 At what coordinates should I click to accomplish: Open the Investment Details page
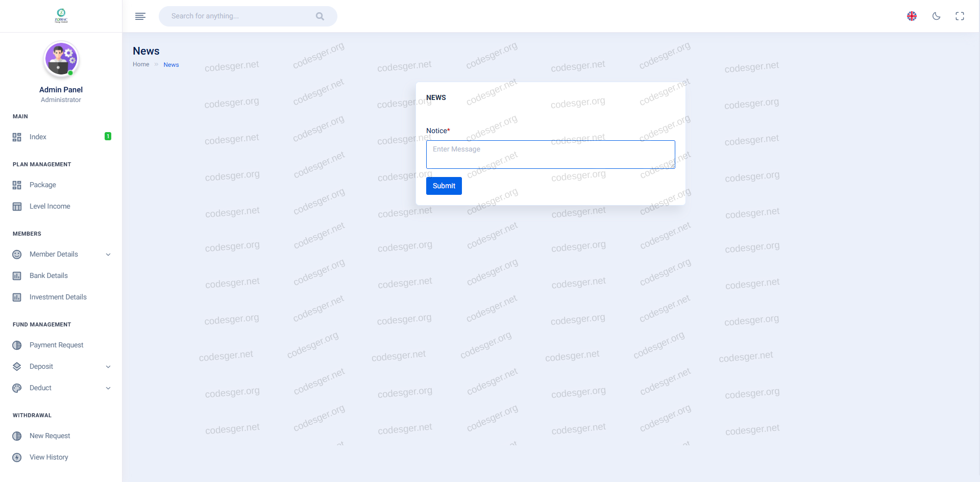(58, 297)
